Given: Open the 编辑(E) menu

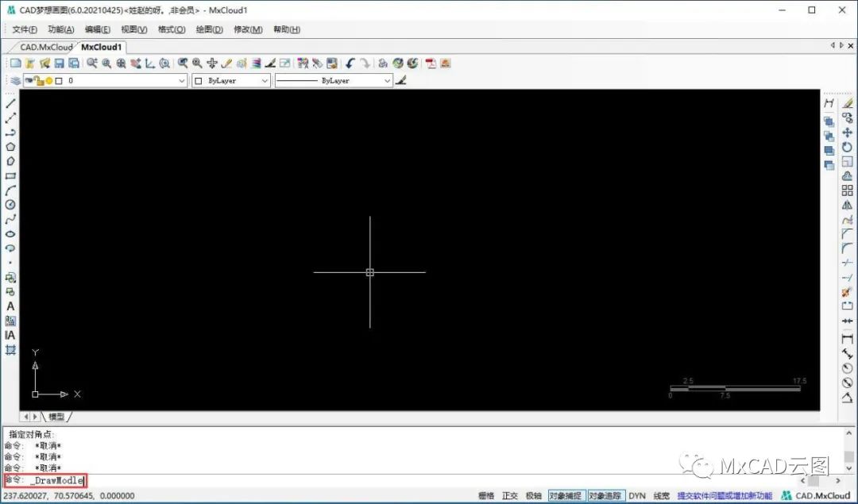Looking at the screenshot, I should (98, 29).
